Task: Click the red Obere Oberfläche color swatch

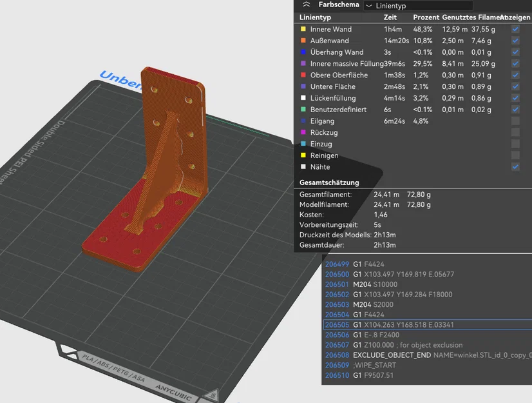Action: [x=303, y=75]
